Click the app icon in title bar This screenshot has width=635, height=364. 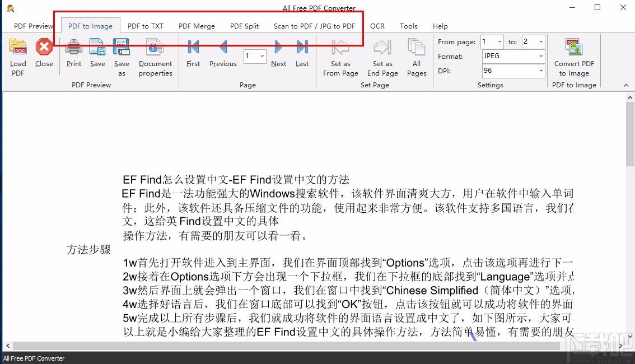point(11,8)
